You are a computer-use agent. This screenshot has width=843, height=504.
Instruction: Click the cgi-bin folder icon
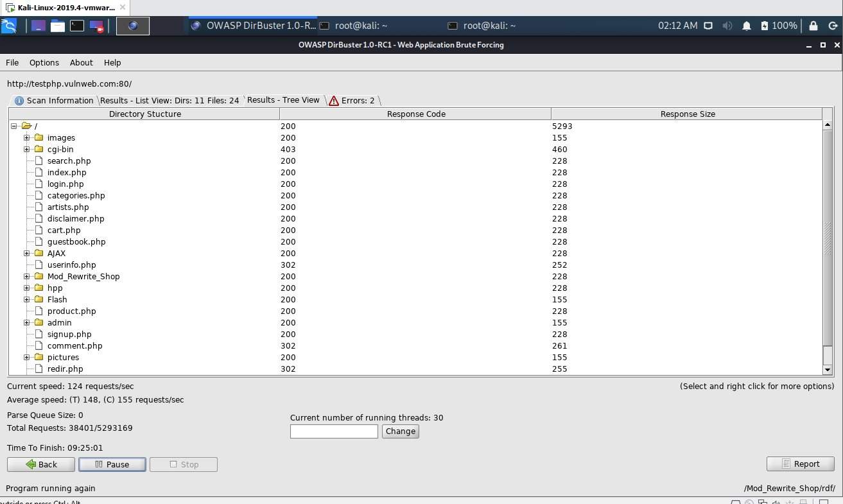(x=39, y=149)
